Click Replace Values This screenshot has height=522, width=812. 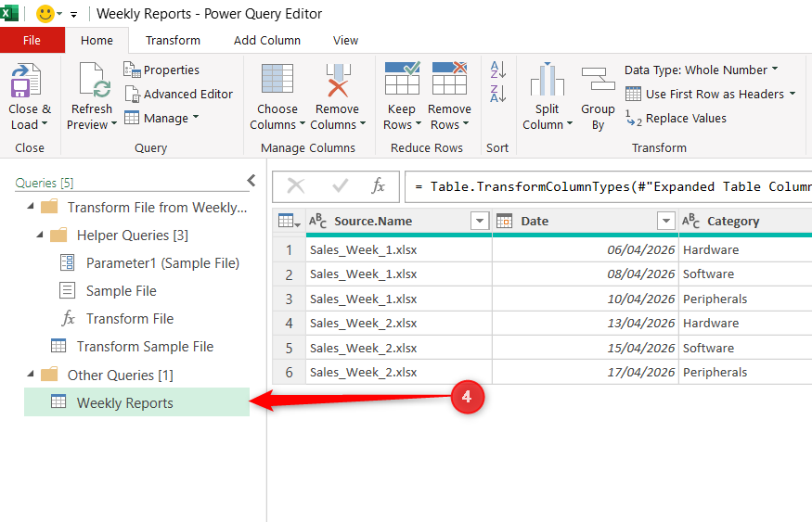point(676,119)
